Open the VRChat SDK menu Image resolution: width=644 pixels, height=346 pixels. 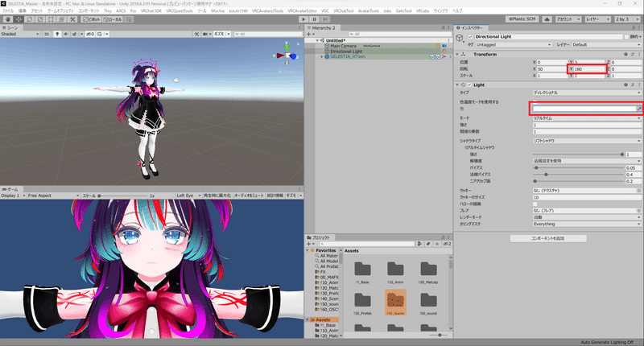pos(151,11)
